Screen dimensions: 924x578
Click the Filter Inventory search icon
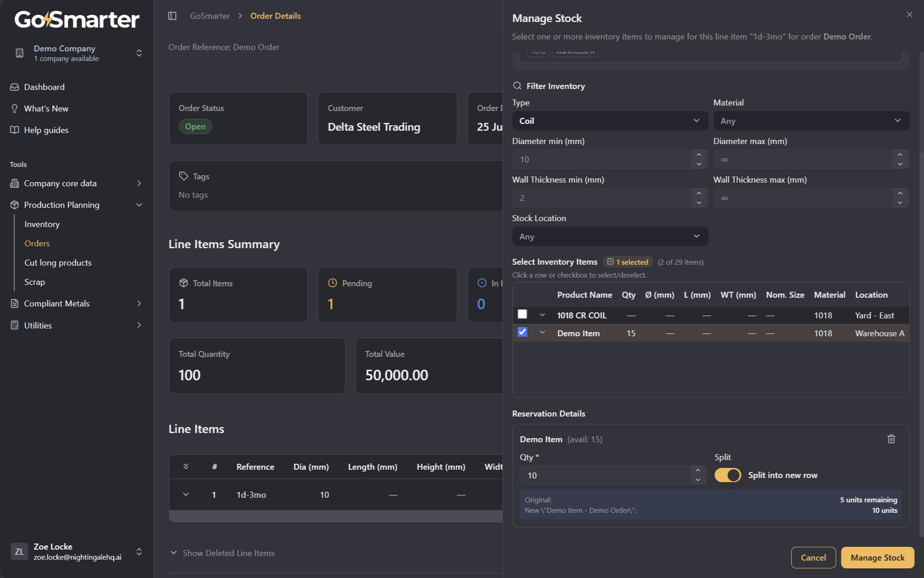coord(517,86)
